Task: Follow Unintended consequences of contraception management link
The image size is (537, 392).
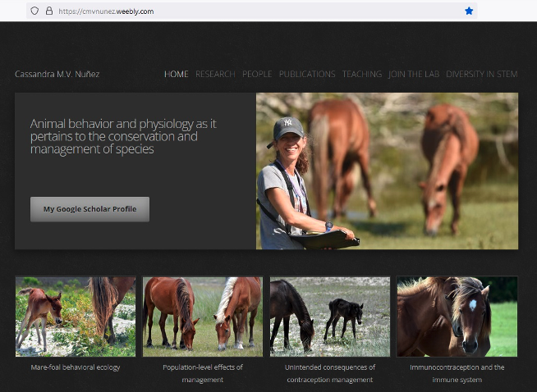Action: [x=330, y=373]
